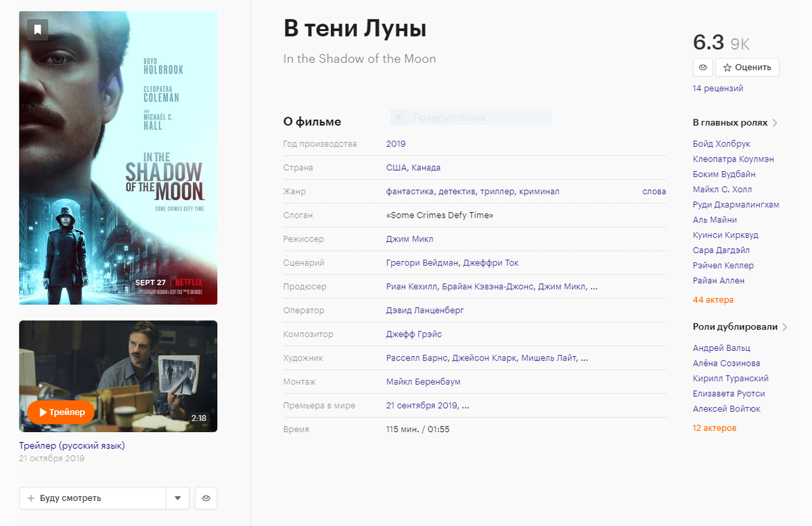The image size is (812, 526).
Task: Show all 44 актера
Action: [713, 300]
